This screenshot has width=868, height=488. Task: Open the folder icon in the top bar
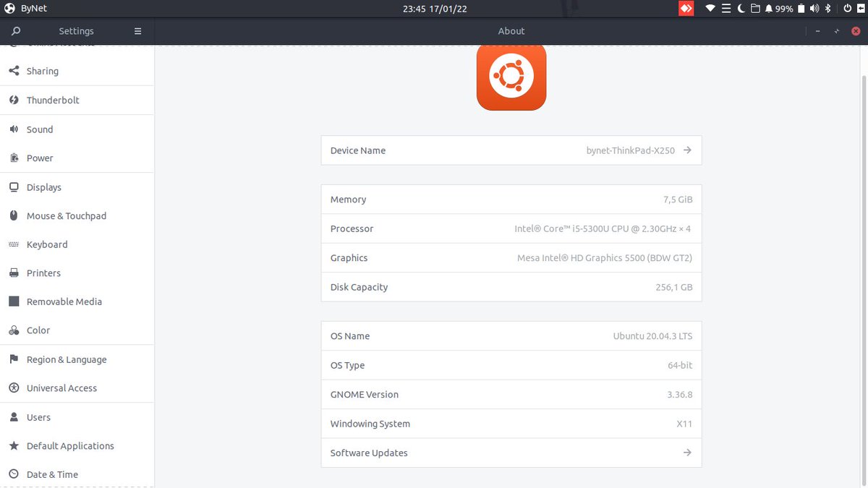coord(755,9)
